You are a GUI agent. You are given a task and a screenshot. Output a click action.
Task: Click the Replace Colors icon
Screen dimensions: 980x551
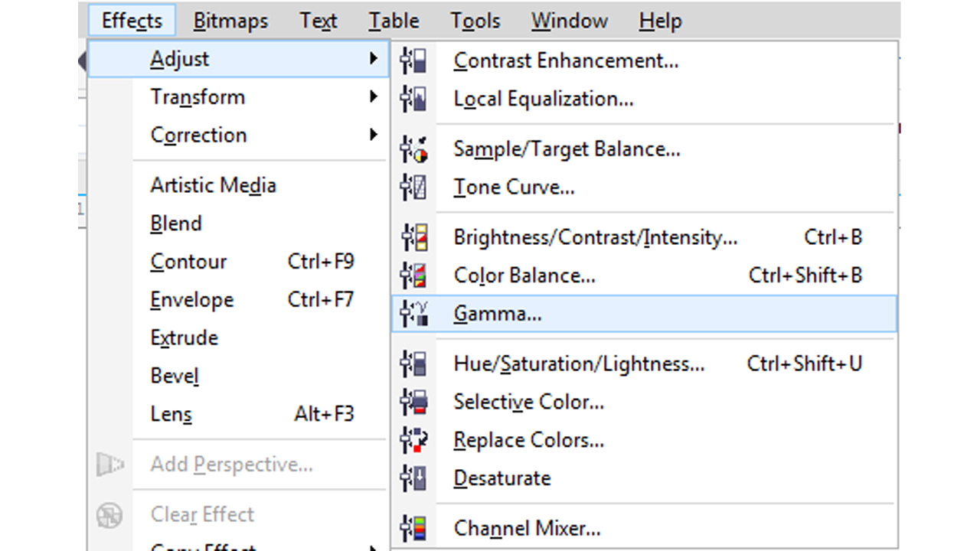point(414,441)
